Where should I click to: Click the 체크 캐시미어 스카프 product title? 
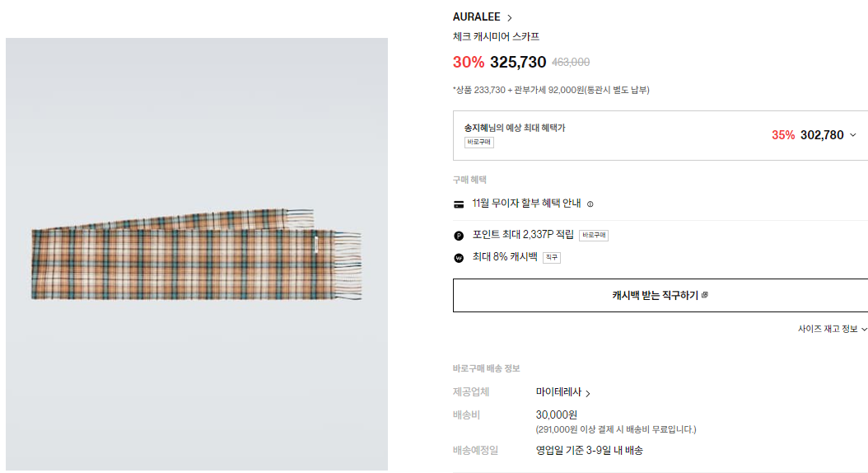point(496,37)
